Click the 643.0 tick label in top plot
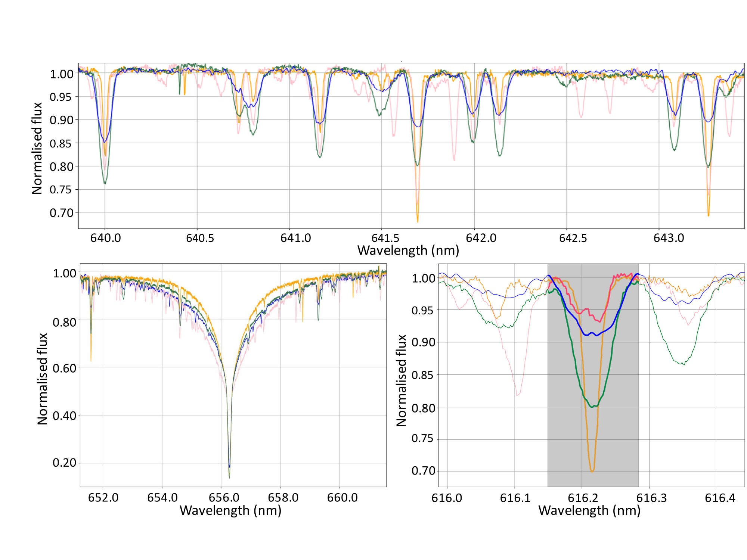This screenshot has width=747, height=560. 669,238
